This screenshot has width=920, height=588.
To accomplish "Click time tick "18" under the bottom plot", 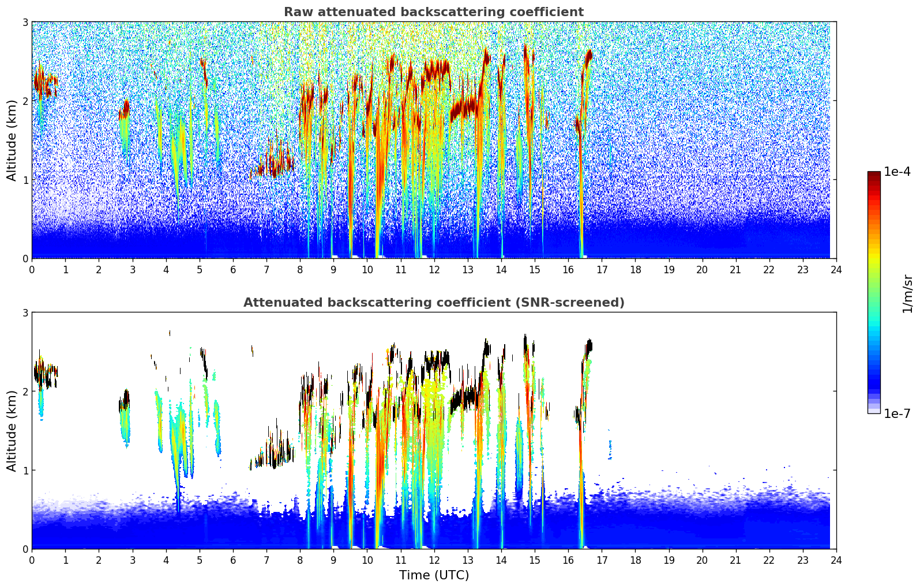I will 635,560.
